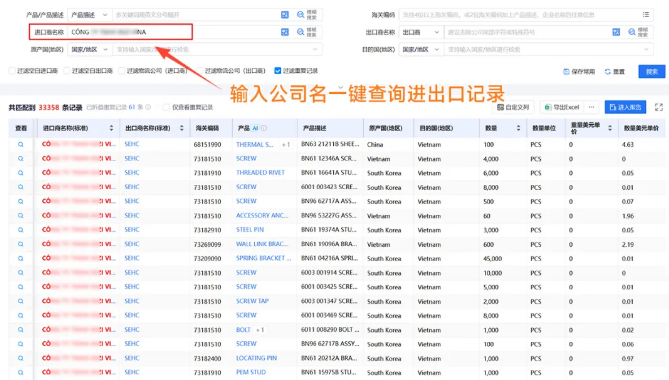Sort by 进口商名称(标准) column arrows

pyautogui.click(x=111, y=128)
